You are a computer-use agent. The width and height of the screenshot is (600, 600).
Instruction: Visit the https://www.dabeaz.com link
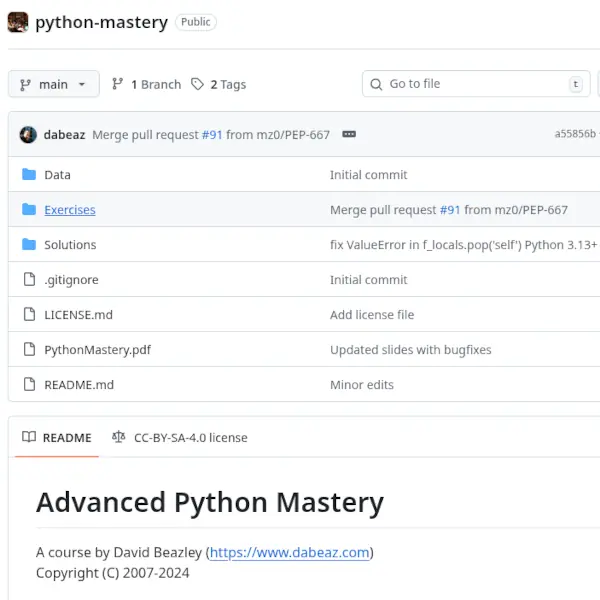point(290,553)
